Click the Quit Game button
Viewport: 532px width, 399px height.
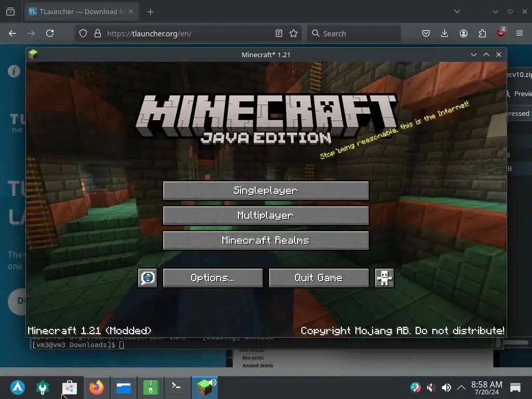point(318,278)
